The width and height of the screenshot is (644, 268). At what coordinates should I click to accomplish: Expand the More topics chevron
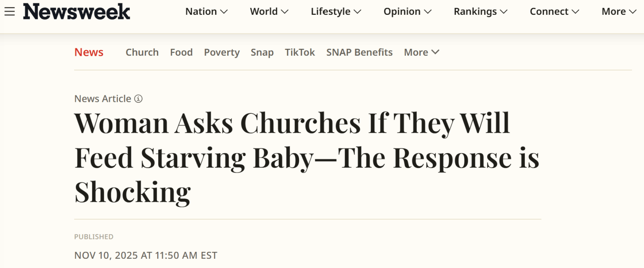(421, 52)
